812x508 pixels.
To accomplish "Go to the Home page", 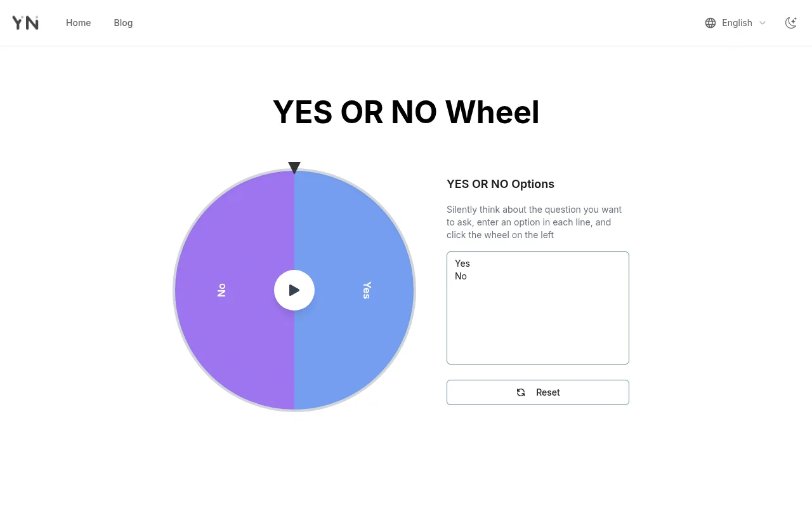I will click(x=79, y=23).
